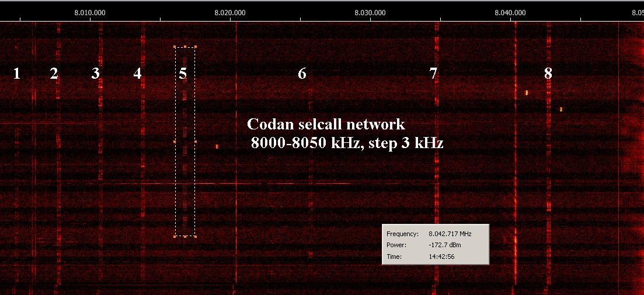Click the 8.040.000 frequency scale label
Image resolution: width=644 pixels, height=295 pixels.
[x=510, y=13]
